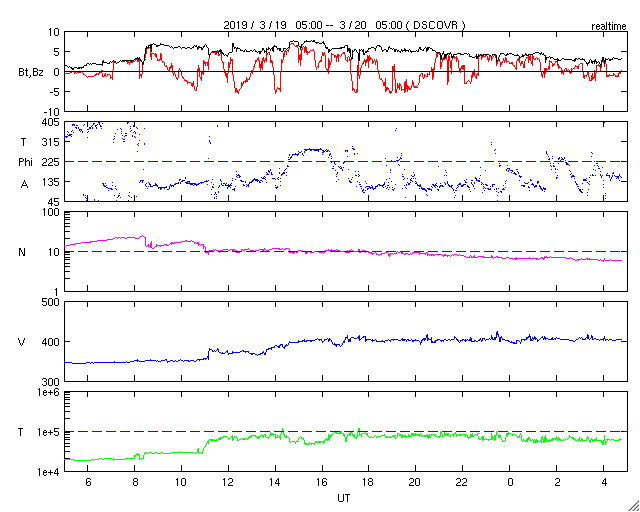Click the '5' tick on Bt,Bz axis
Viewport: 640px width, 512px height.
57,52
